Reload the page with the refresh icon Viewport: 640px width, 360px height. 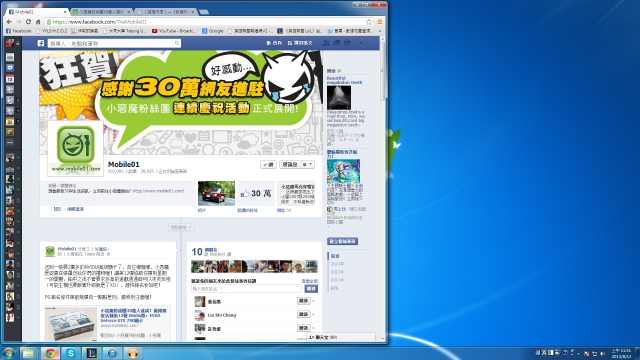[x=28, y=22]
